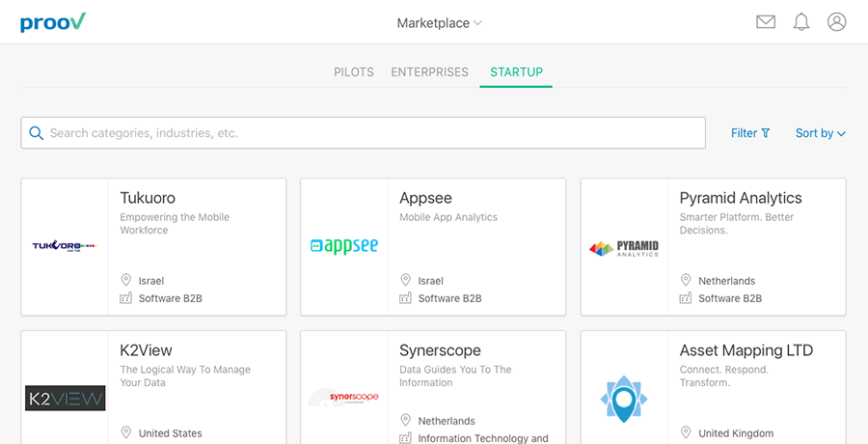868x444 pixels.
Task: Click 'Israel' in the Tukuoro card
Action: (x=151, y=281)
